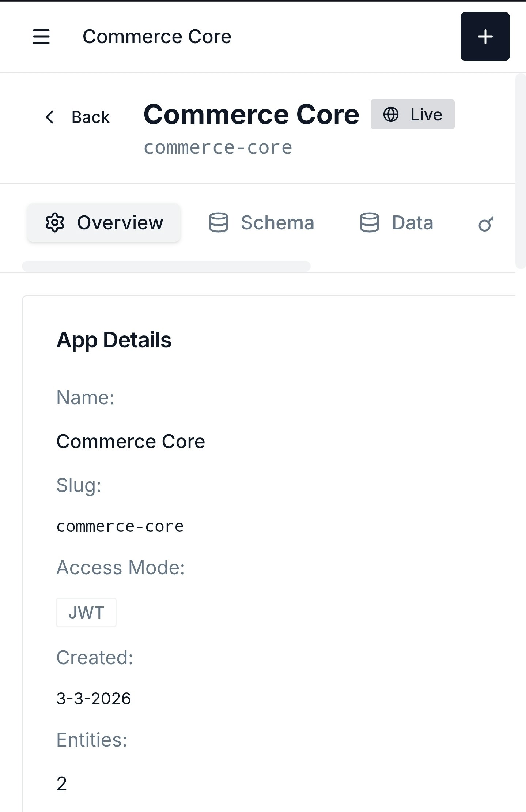The image size is (526, 812).
Task: Click the Live status badge
Action: click(x=412, y=114)
